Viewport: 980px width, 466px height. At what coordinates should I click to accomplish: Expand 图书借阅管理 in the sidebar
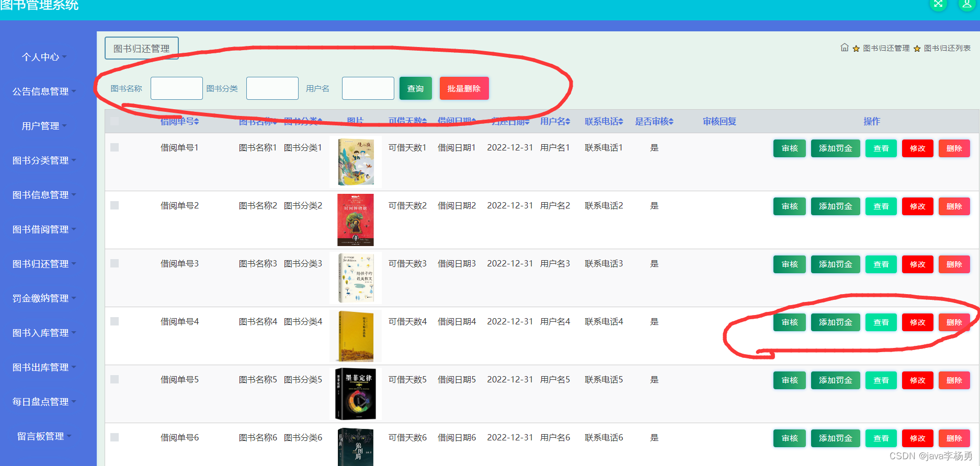click(x=44, y=229)
